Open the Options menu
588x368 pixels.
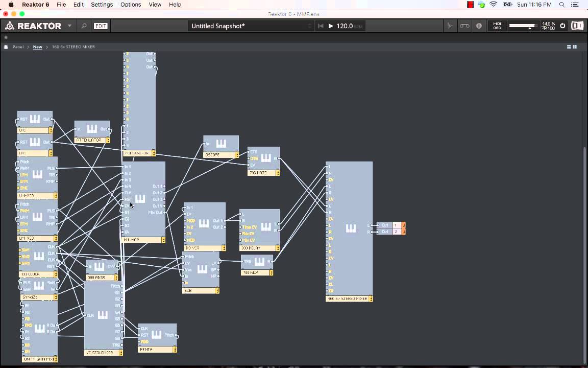coord(131,5)
